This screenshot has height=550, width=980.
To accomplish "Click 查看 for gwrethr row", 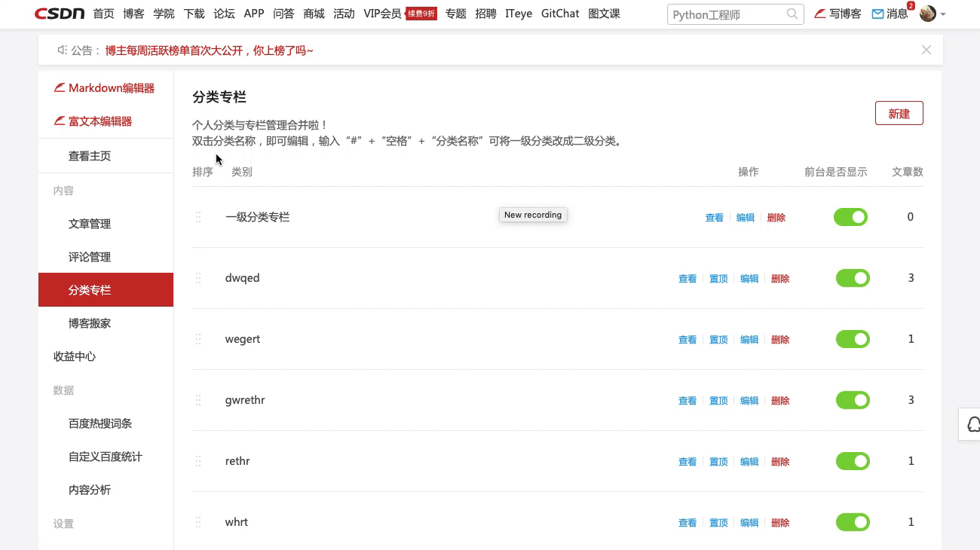I will [x=688, y=401].
